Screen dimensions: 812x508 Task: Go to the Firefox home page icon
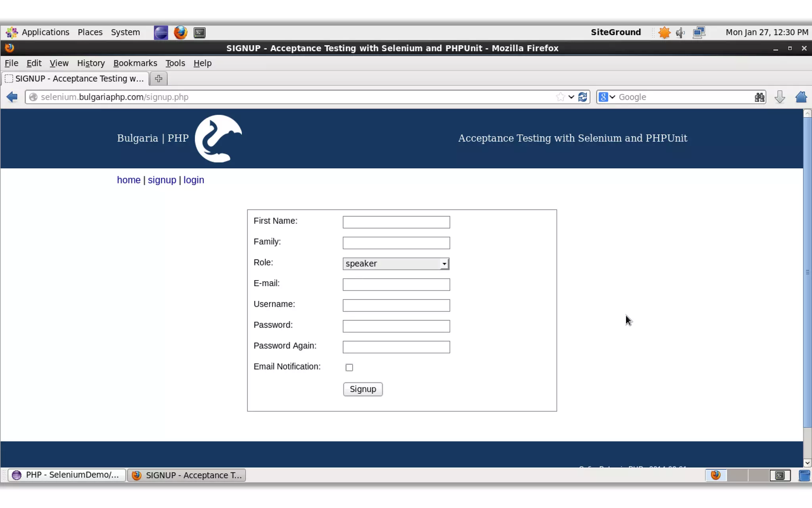[x=801, y=97]
